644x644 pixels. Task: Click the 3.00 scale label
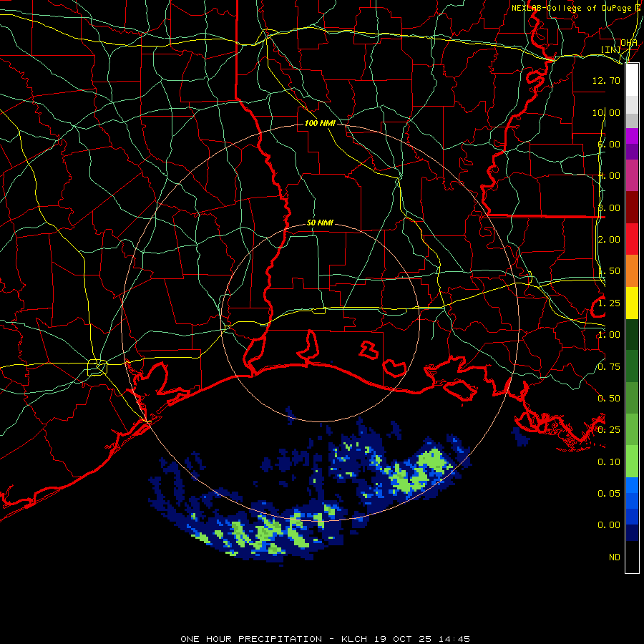[609, 208]
